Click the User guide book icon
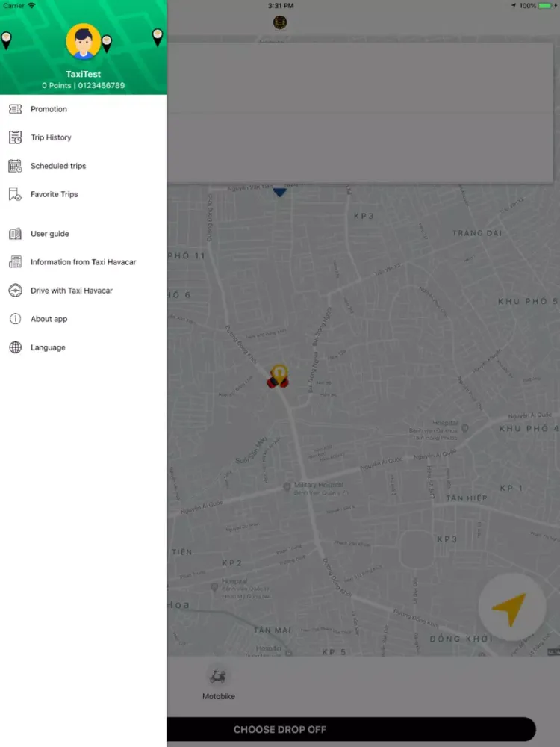The image size is (560, 747). click(x=15, y=233)
